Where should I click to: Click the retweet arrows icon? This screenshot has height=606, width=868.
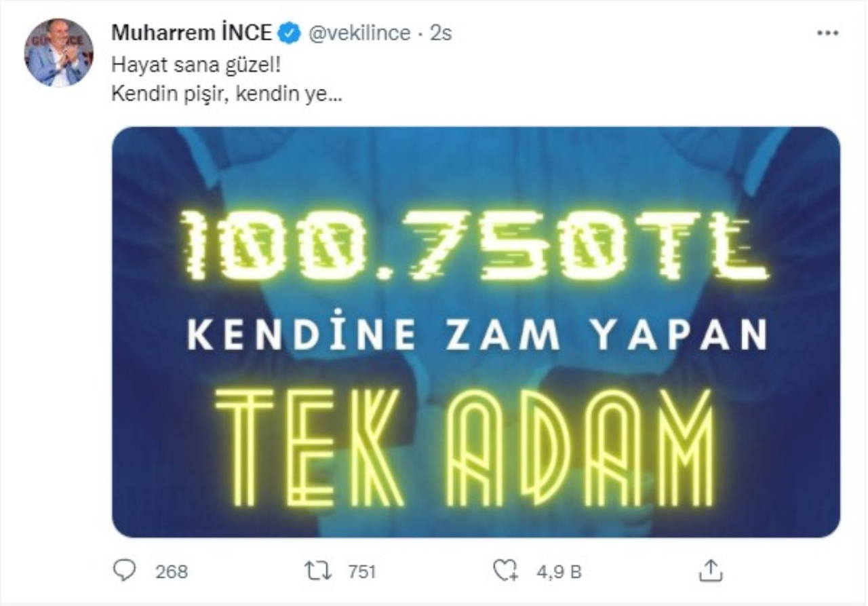click(319, 571)
